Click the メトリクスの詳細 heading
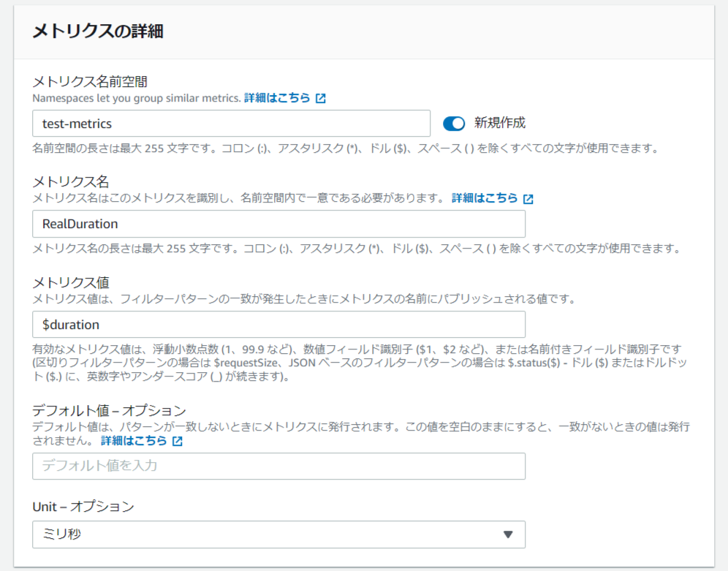 [x=97, y=31]
